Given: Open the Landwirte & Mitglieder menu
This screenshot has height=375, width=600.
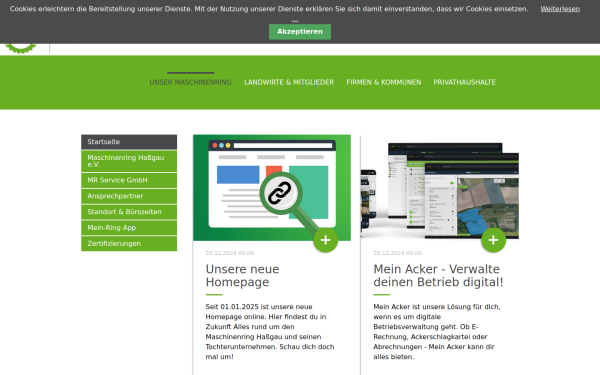Looking at the screenshot, I should pos(289,82).
